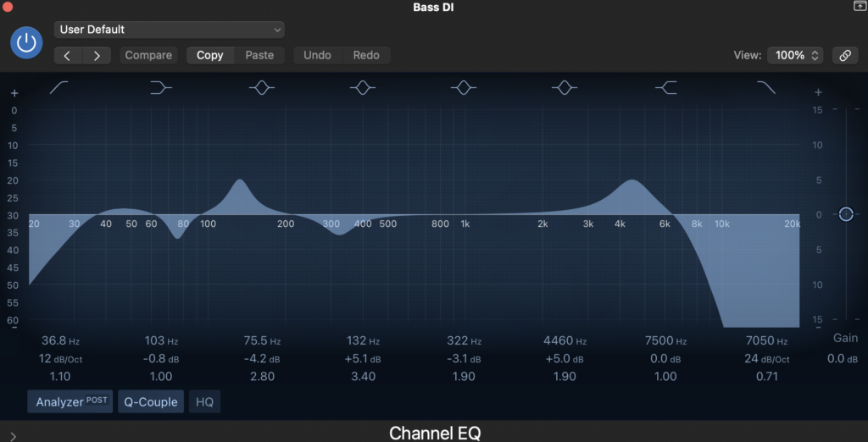
Task: Toggle the second parametric bell band icon
Action: coord(363,87)
